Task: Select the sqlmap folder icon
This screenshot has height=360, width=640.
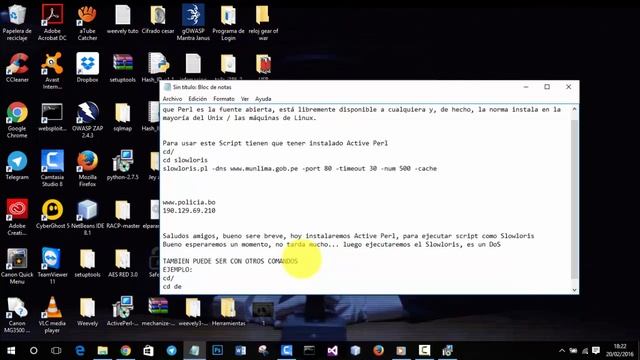Action: click(x=122, y=116)
